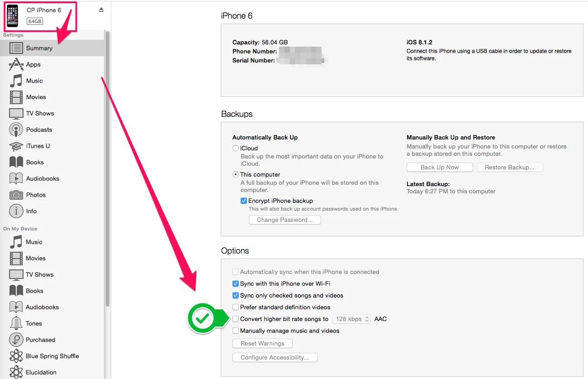Click the sidebar vertical scrollbar
Image resolution: width=588 pixels, height=379 pixels.
(x=108, y=168)
